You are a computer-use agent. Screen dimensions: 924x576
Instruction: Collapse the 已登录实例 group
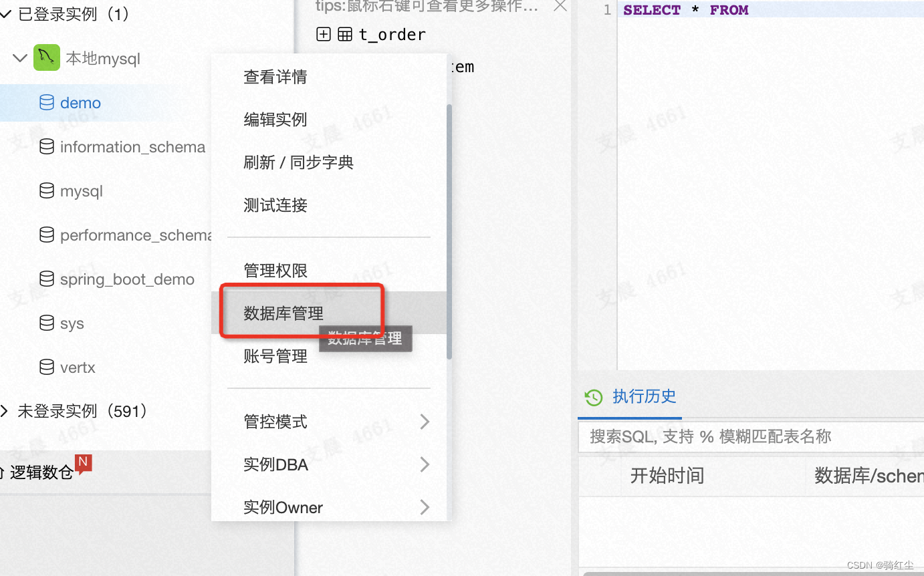coord(6,14)
